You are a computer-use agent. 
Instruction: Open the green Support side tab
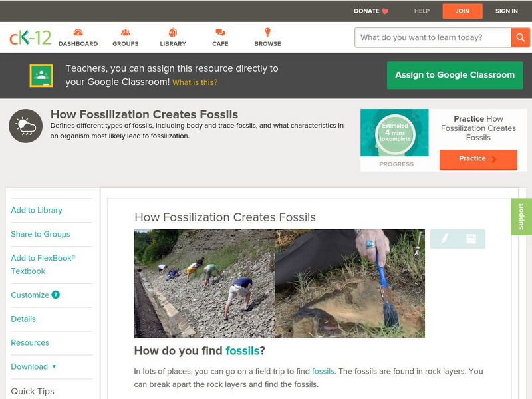(x=521, y=217)
